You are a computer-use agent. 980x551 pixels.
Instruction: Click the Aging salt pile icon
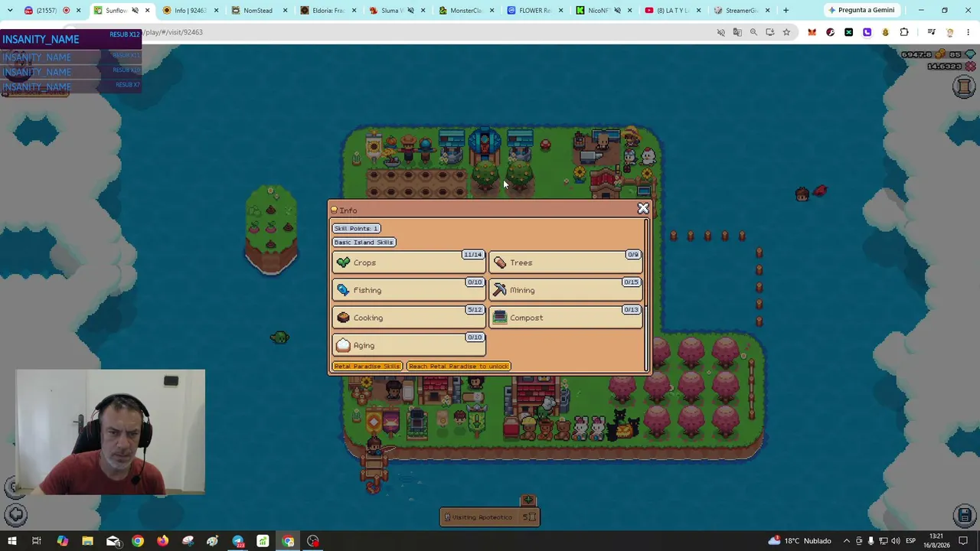click(343, 345)
